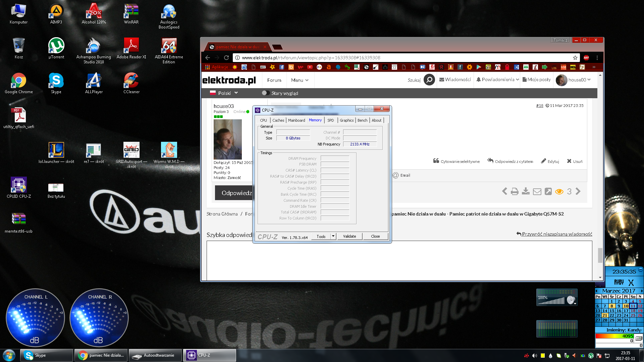Open Alcohol 120% desktop shortcut
The height and width of the screenshot is (362, 644).
pos(94,14)
